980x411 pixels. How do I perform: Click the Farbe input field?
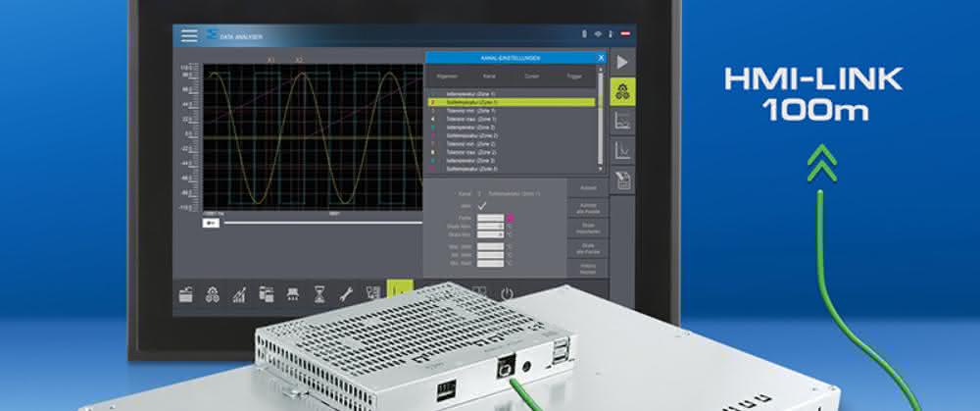(x=490, y=219)
